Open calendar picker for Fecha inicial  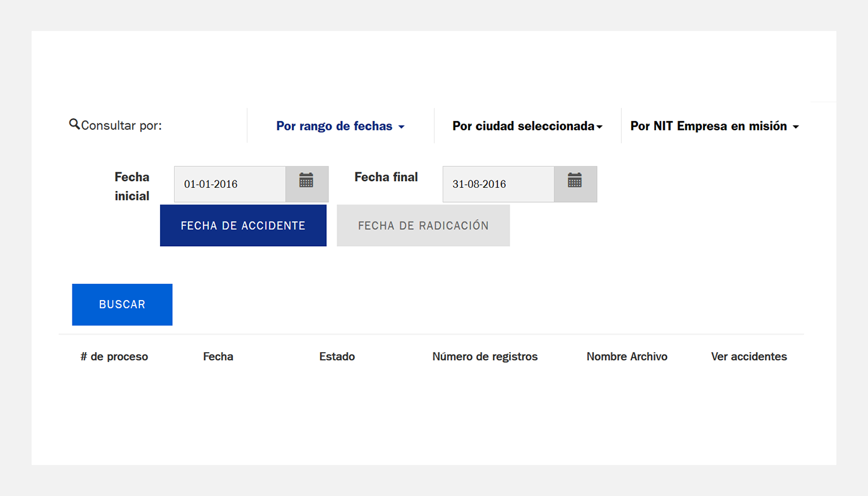(x=307, y=184)
